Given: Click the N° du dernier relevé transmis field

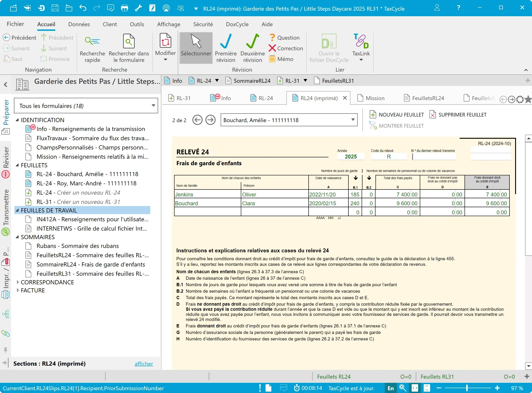Looking at the screenshot, I should tap(434, 157).
